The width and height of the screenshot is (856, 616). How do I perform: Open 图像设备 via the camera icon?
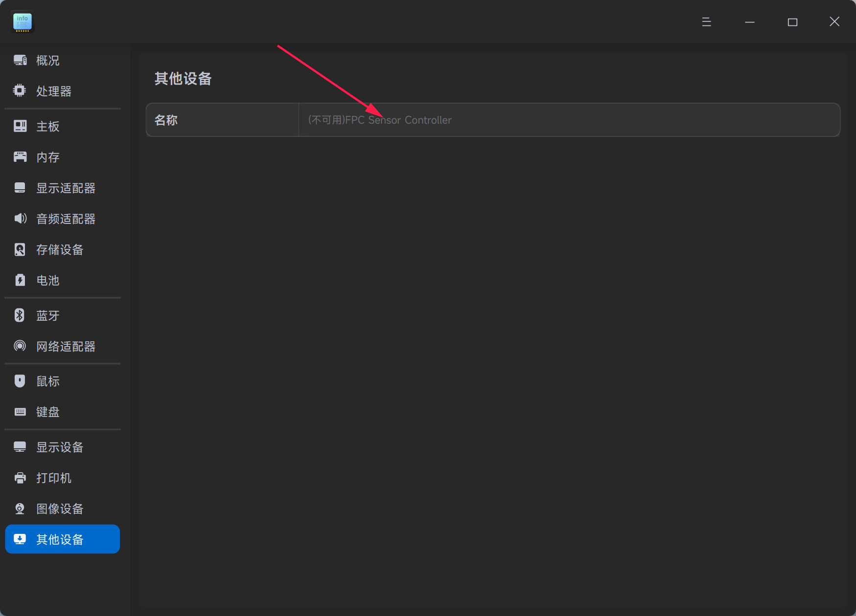click(20, 508)
